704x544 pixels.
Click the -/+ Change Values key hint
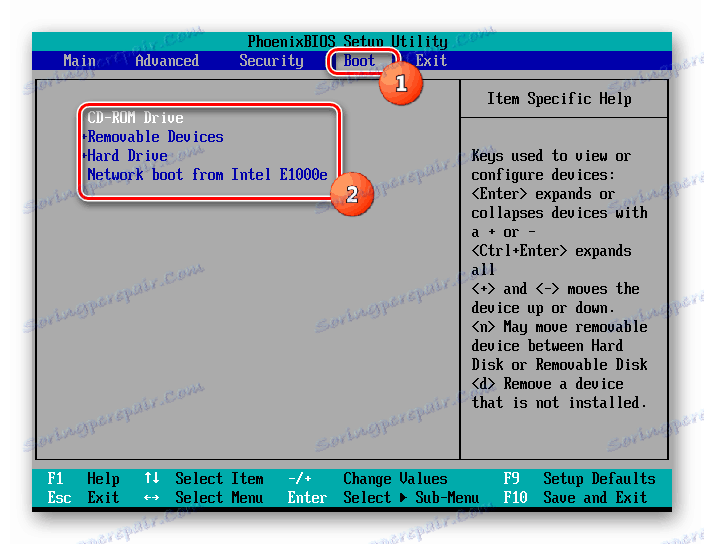click(x=299, y=478)
